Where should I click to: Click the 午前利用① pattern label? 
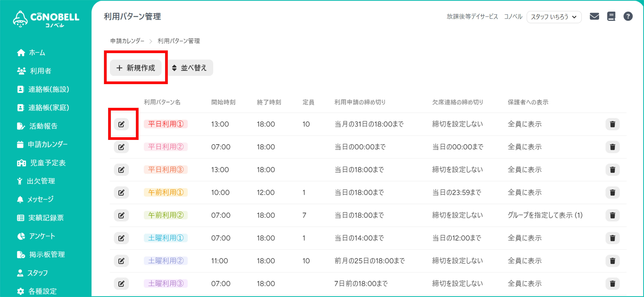[x=166, y=193]
